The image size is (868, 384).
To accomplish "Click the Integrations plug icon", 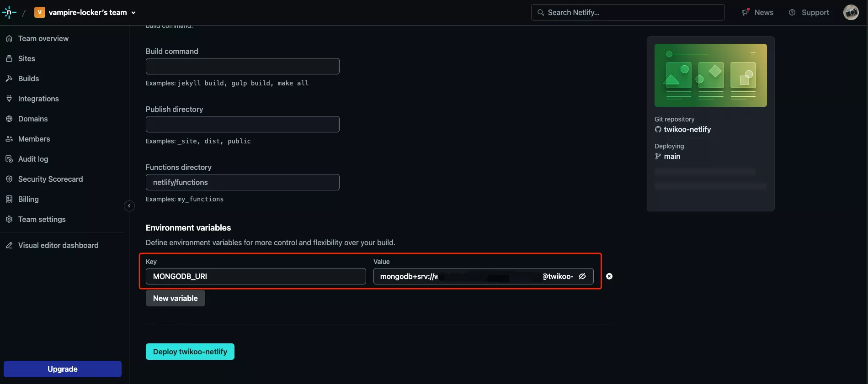I will tap(9, 99).
